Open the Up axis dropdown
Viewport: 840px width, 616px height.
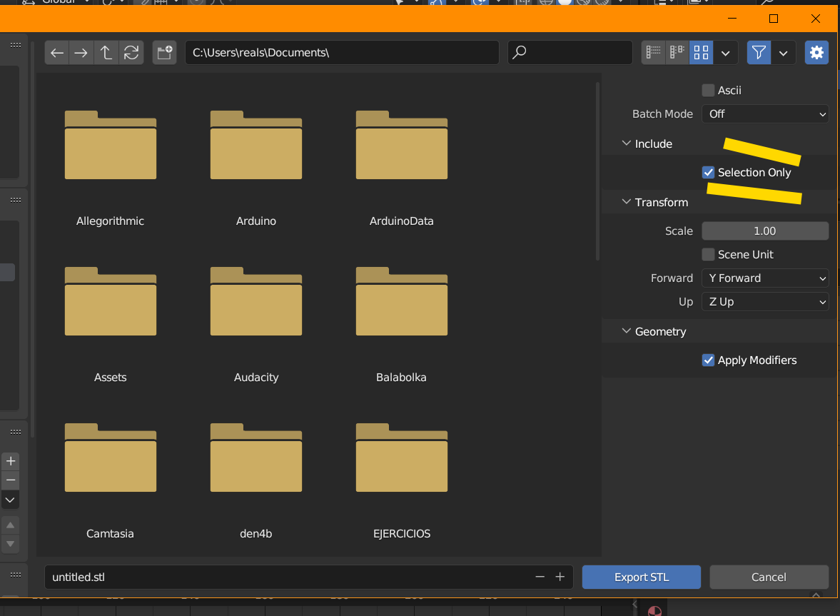click(x=765, y=301)
